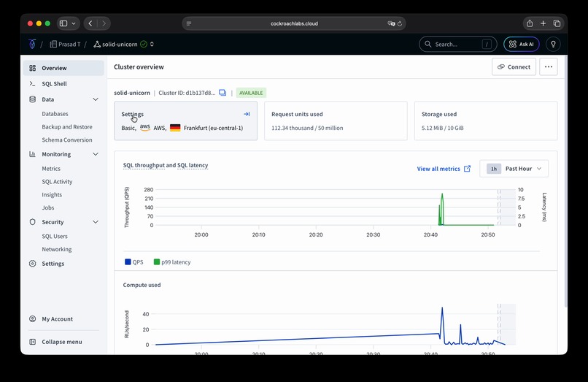Viewport: 588px width, 382px height.
Task: Go forward with browser forward arrow
Action: (x=104, y=23)
